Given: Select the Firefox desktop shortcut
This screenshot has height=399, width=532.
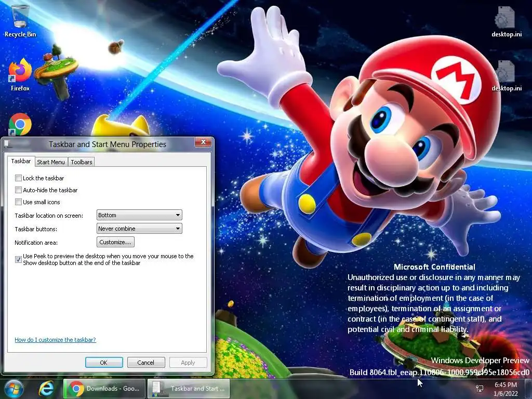Looking at the screenshot, I should coord(20,75).
